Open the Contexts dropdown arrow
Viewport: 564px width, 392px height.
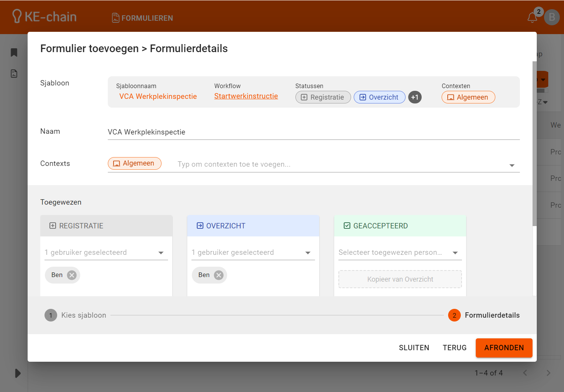click(511, 165)
